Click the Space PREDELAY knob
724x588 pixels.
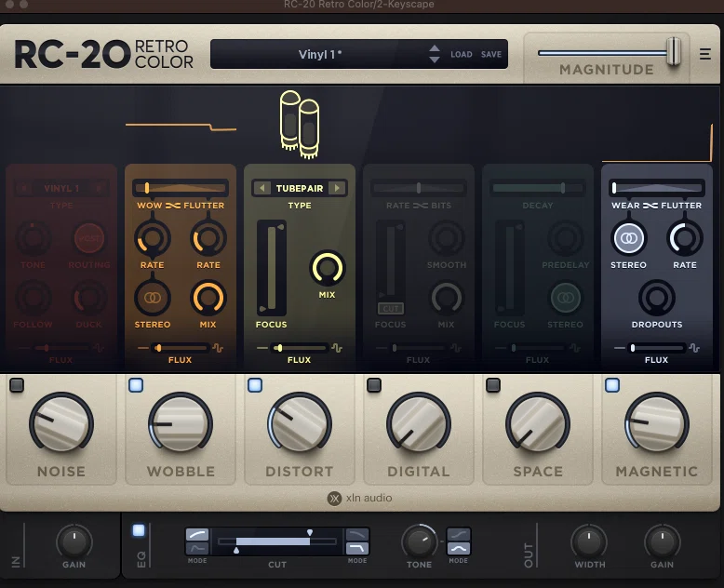tap(565, 238)
